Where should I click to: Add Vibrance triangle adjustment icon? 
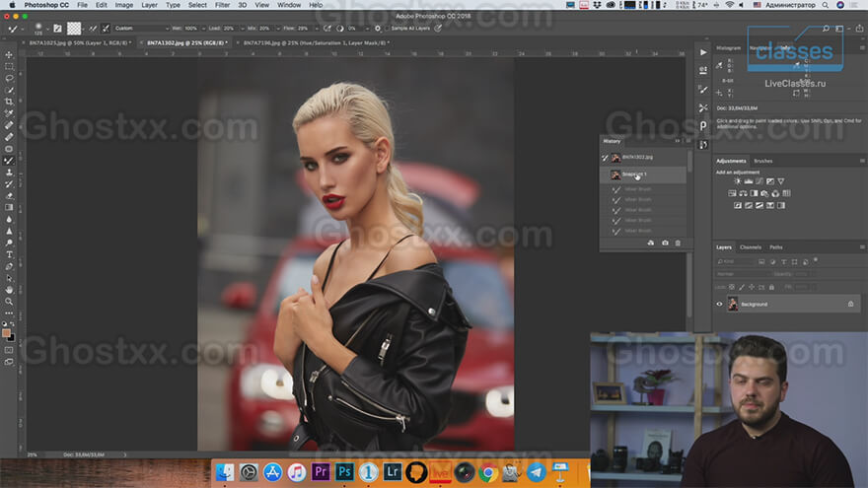pyautogui.click(x=781, y=181)
